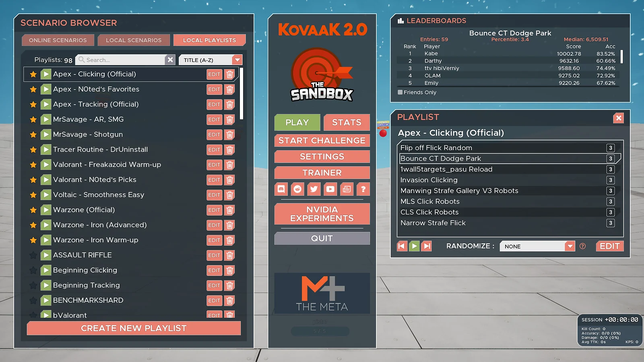This screenshot has width=644, height=362.
Task: Play the ASSAULT RIFFLE playlist
Action: pos(46,255)
